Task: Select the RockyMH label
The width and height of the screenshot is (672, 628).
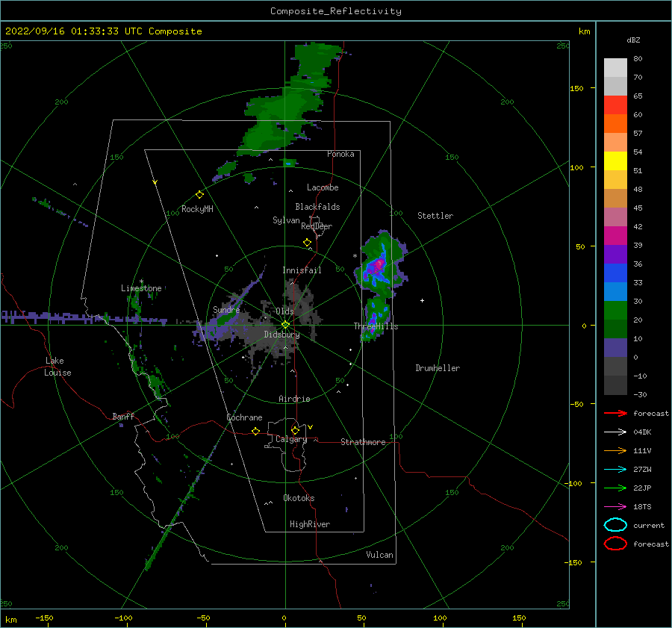Action: pyautogui.click(x=197, y=209)
